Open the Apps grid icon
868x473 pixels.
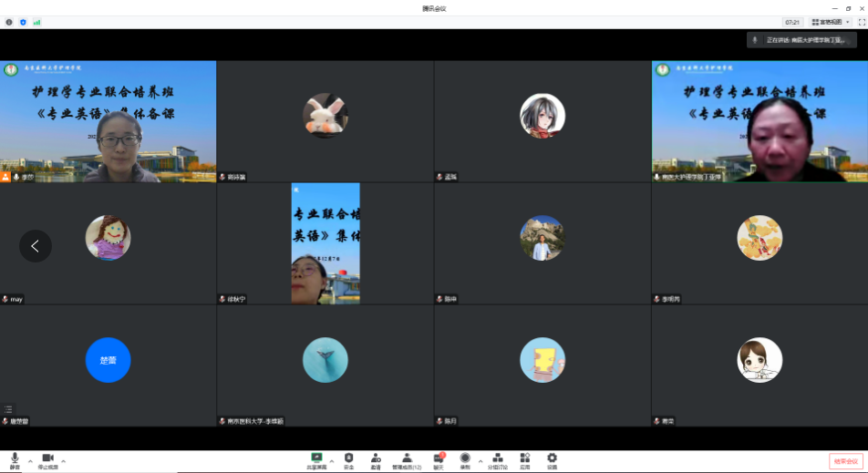(525, 459)
